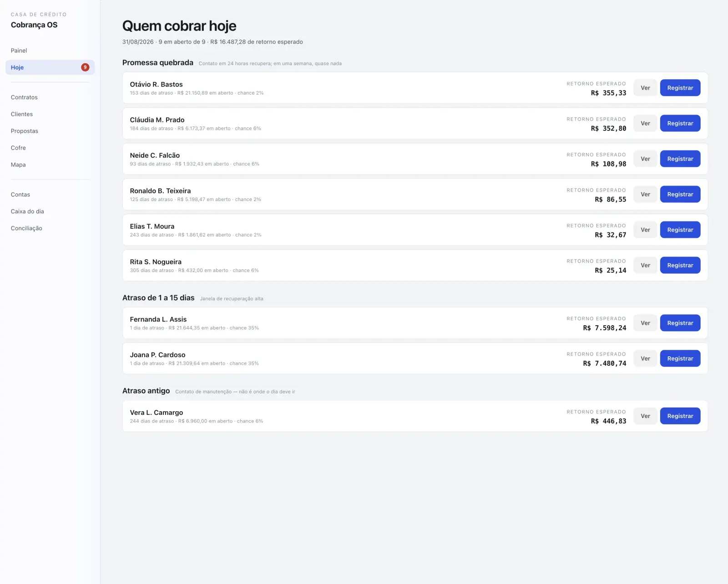This screenshot has height=584, width=728.
Task: Navigate to Propostas
Action: tap(50, 131)
